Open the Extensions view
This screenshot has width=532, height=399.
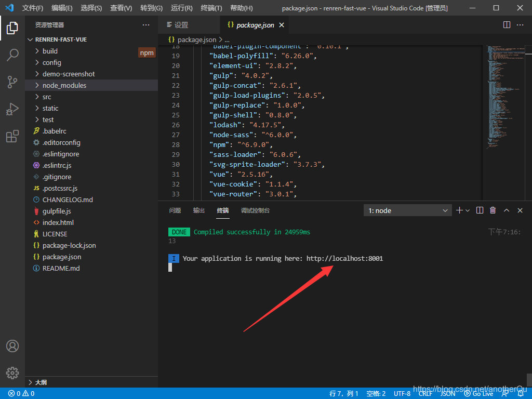pyautogui.click(x=12, y=136)
